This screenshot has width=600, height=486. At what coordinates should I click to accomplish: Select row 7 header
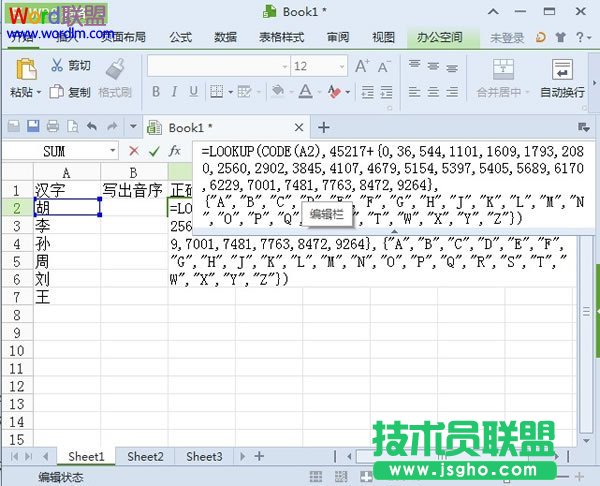[17, 297]
